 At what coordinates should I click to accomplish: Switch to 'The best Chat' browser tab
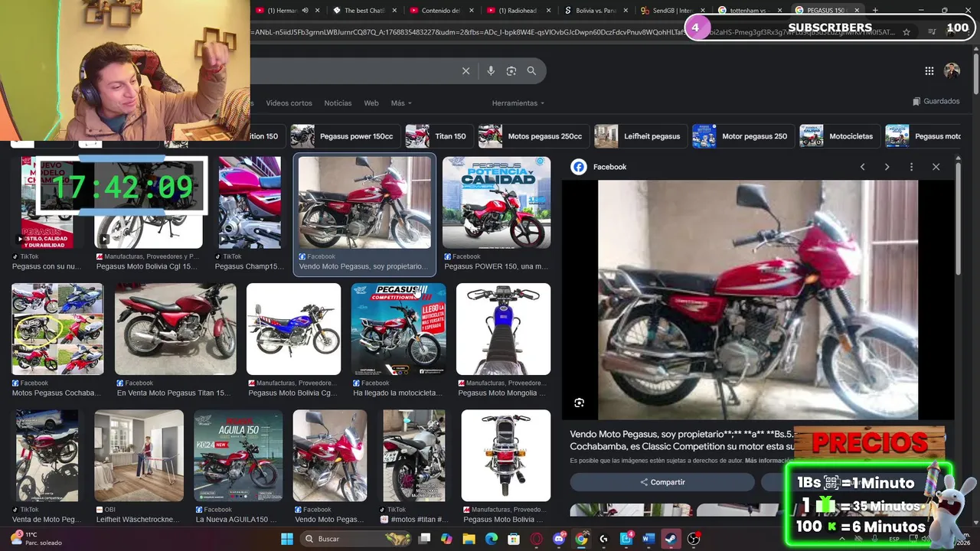(x=364, y=11)
